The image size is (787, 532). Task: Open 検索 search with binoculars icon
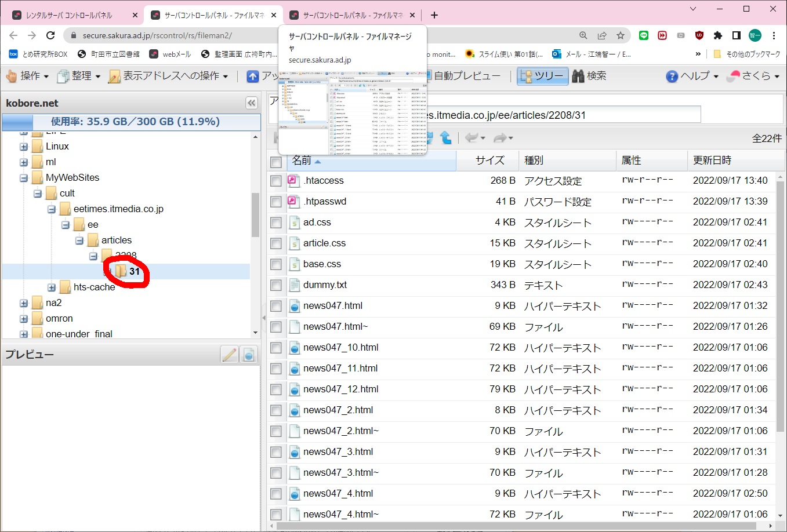pyautogui.click(x=589, y=76)
